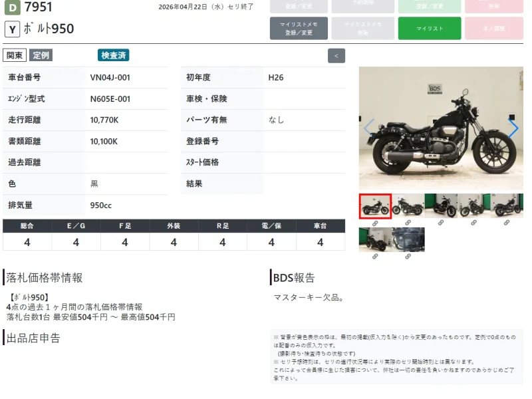This screenshot has width=532, height=399.
Task: Click the 車台 score header
Action: coord(321,226)
